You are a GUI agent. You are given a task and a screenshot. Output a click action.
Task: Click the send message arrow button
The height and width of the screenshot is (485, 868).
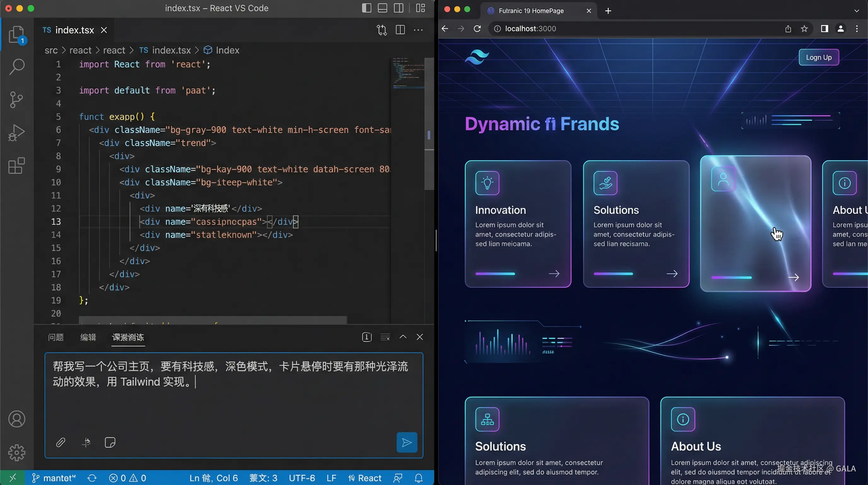[x=407, y=442]
